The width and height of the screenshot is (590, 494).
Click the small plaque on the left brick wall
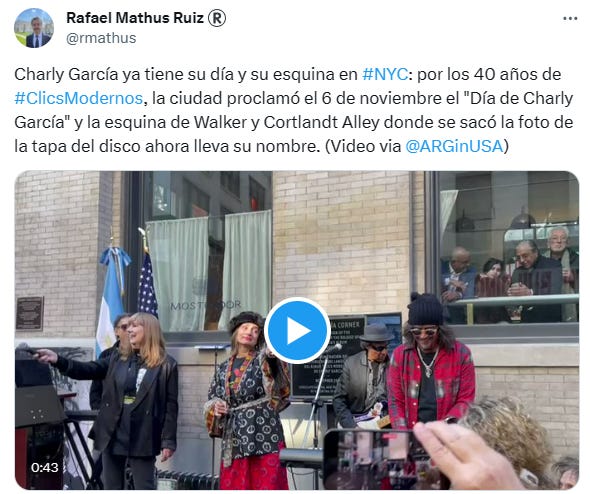(x=29, y=313)
